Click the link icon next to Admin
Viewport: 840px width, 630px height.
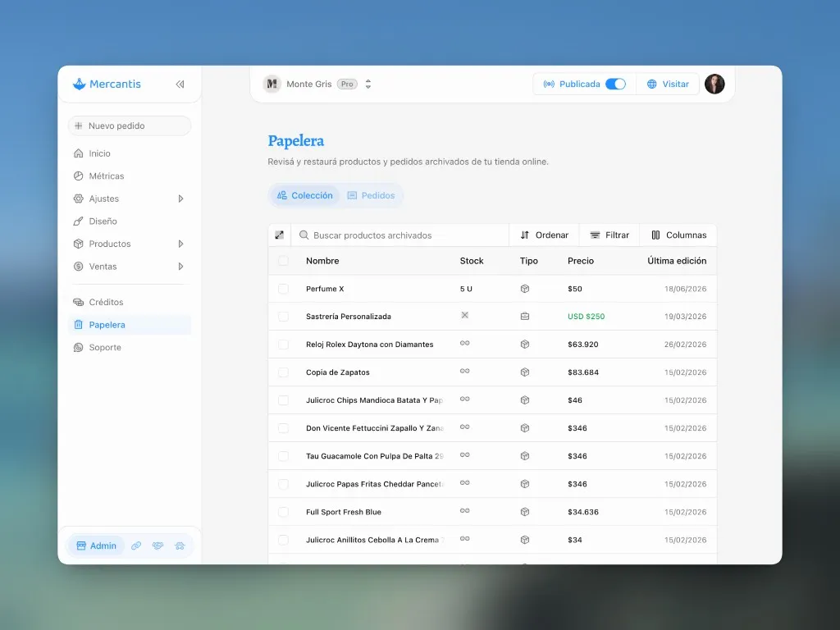pos(136,546)
